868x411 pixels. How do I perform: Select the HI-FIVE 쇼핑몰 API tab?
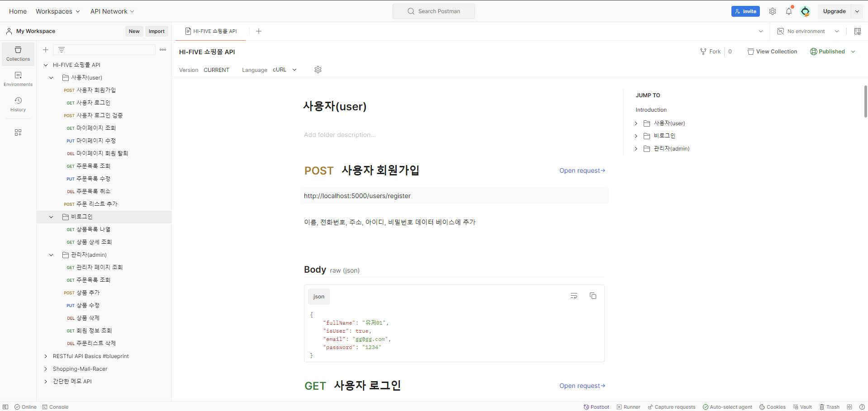[x=211, y=31]
